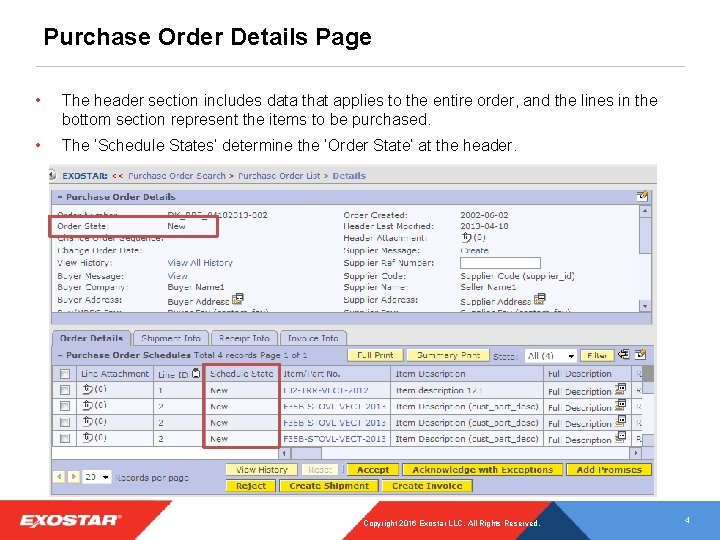Open Full Description icon for Item description 12 row
Image resolution: width=720 pixels, height=540 pixels.
[x=620, y=389]
